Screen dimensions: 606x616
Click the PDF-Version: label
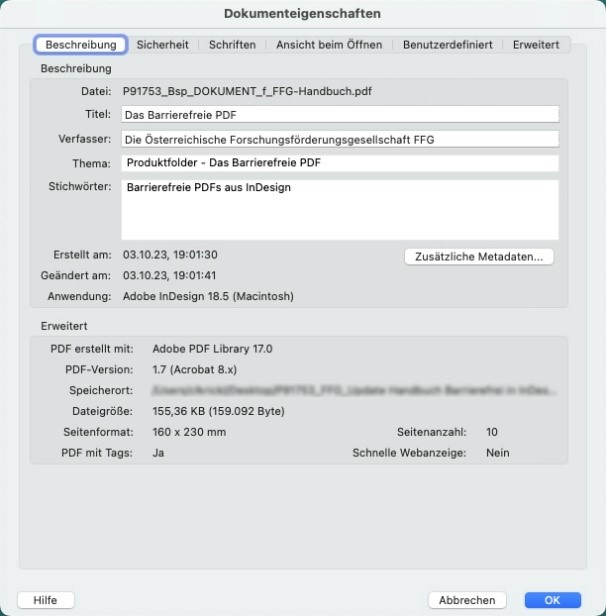point(99,370)
